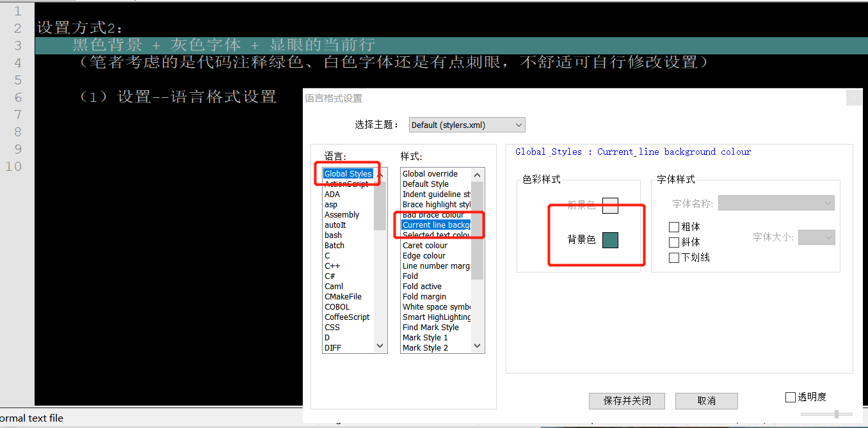Click the teal background colour swatch
Image resolution: width=868 pixels, height=428 pixels.
coord(610,240)
